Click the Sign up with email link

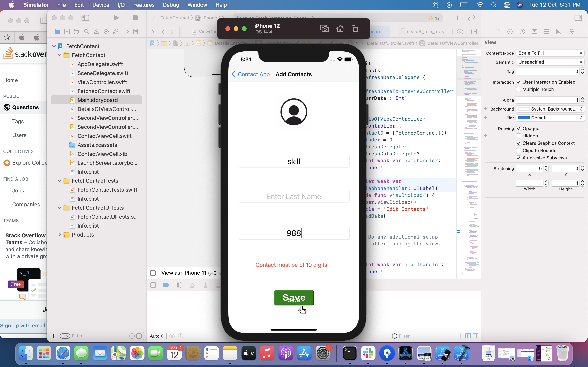coord(23,325)
